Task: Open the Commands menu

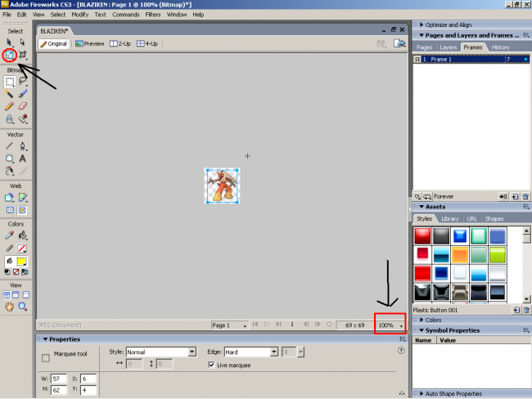Action: point(125,15)
